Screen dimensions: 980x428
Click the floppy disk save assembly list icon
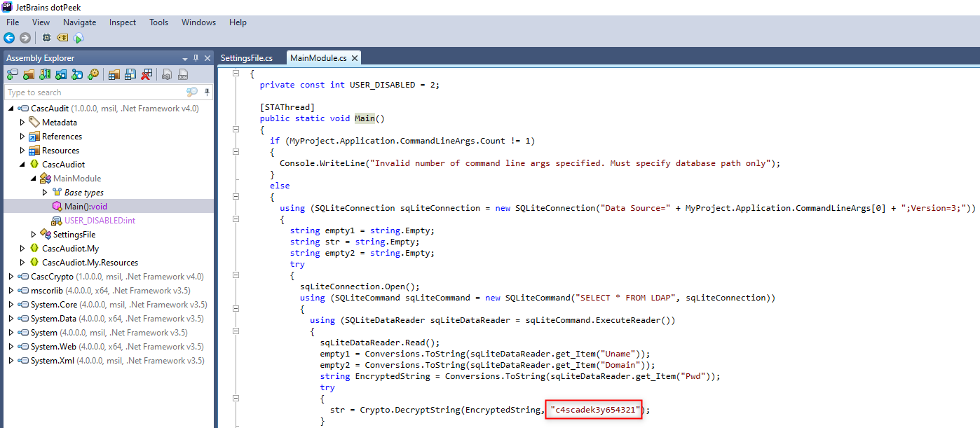[x=130, y=74]
